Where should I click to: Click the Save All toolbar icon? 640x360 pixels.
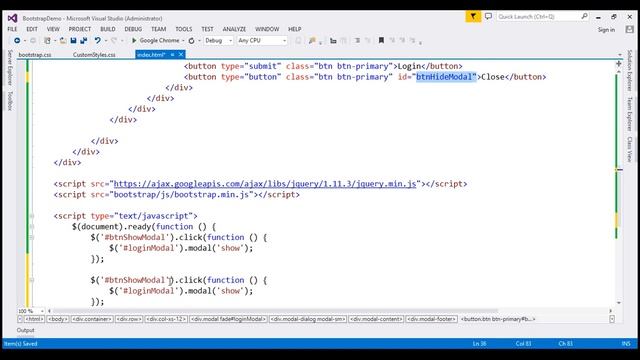tap(84, 40)
